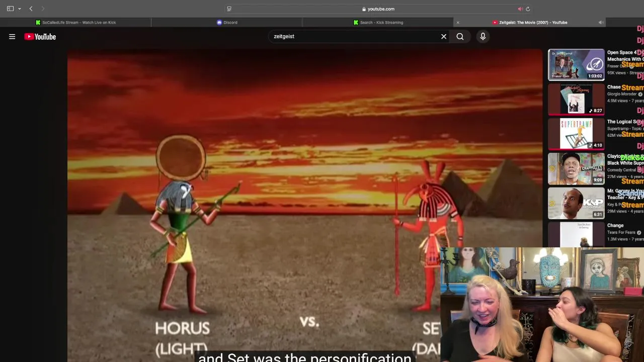The image size is (644, 362).
Task: Start voice search with microphone
Action: tap(482, 36)
